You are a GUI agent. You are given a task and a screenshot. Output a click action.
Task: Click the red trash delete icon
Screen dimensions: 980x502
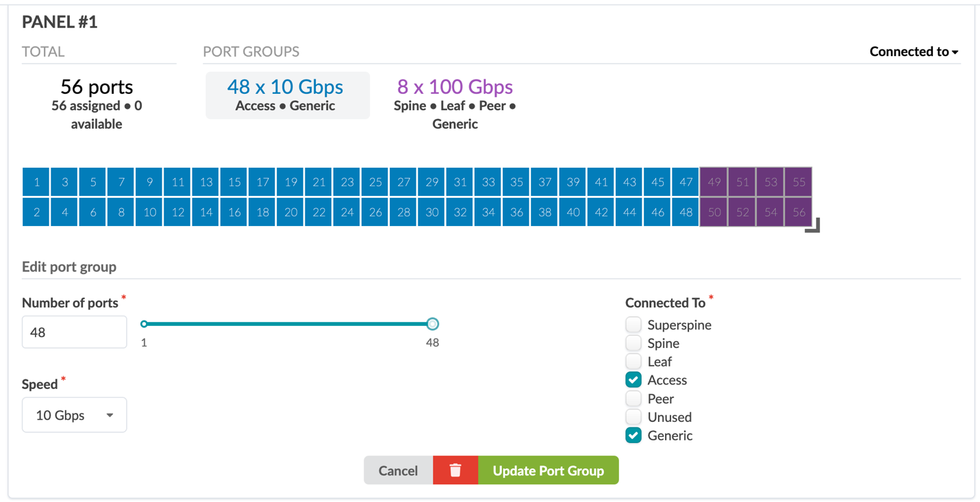pyautogui.click(x=455, y=470)
